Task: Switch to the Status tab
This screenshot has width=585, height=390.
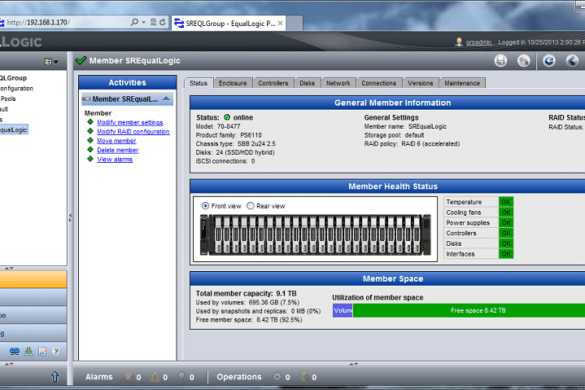Action: pos(198,83)
